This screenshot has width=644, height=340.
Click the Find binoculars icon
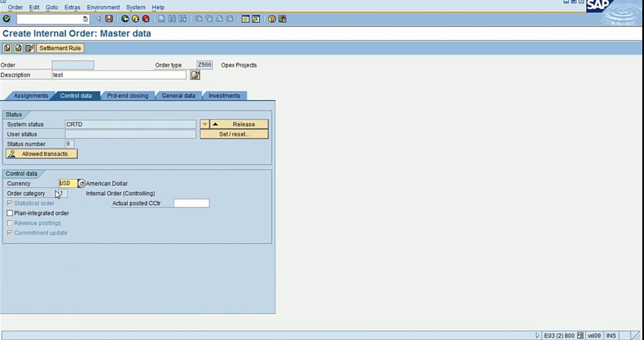(x=172, y=19)
